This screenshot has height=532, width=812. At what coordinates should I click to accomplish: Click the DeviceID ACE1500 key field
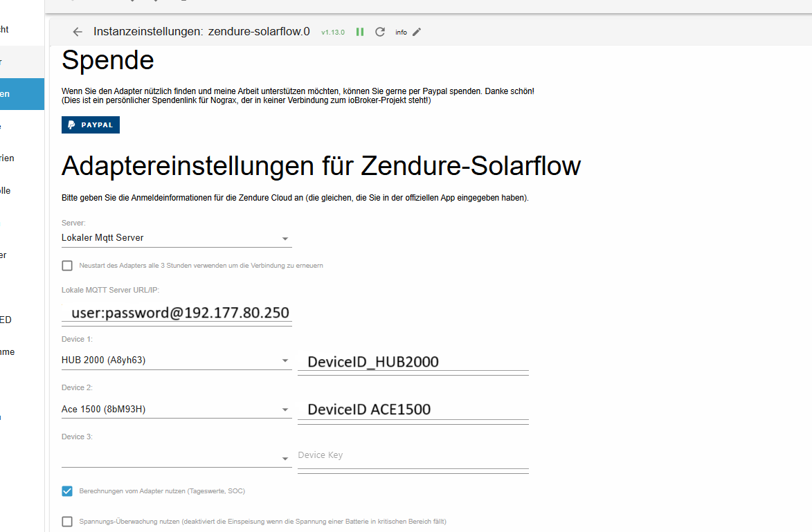pos(413,410)
